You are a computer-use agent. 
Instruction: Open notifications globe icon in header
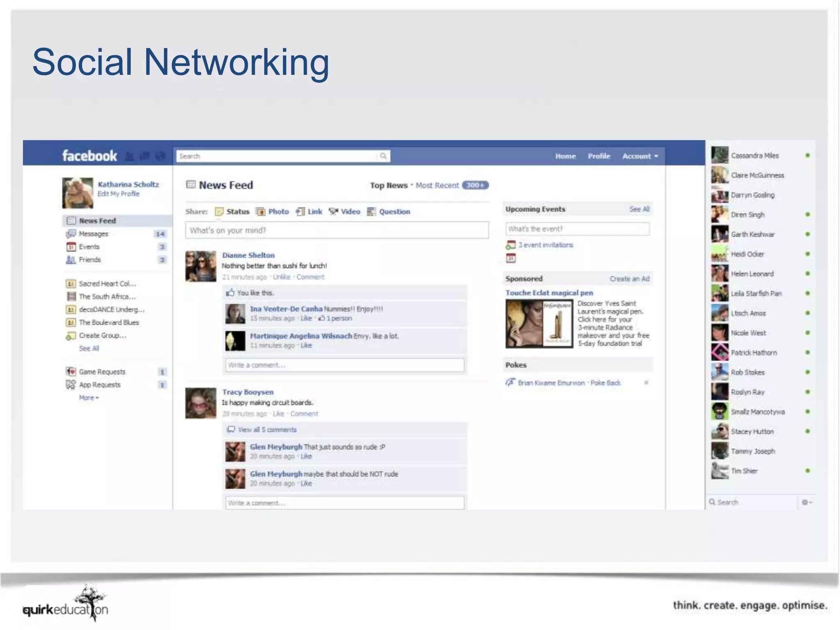160,156
